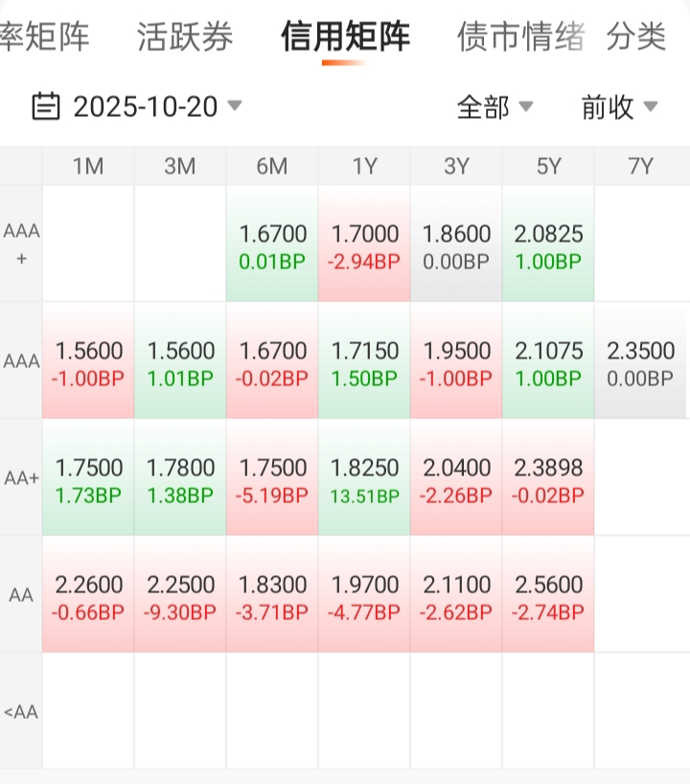The width and height of the screenshot is (690, 784).
Task: Click the AAA+ 5Y cell showing 2.0825
Action: coord(548,246)
